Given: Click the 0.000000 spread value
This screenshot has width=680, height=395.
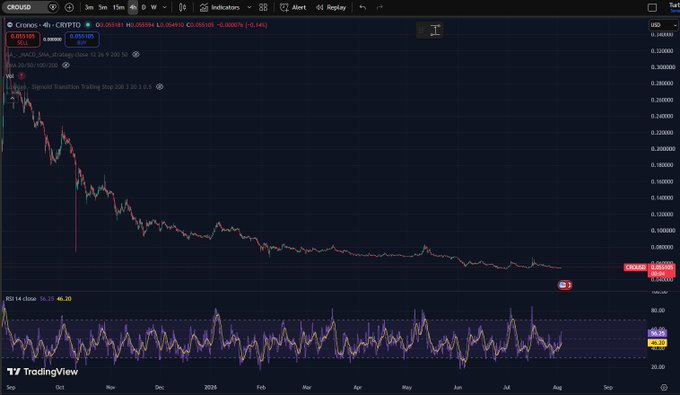Looking at the screenshot, I should (x=52, y=39).
